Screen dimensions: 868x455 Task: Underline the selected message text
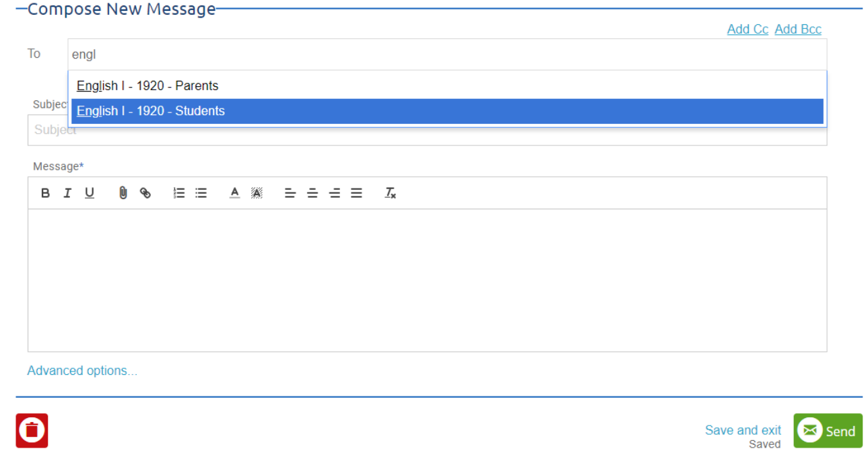[90, 193]
